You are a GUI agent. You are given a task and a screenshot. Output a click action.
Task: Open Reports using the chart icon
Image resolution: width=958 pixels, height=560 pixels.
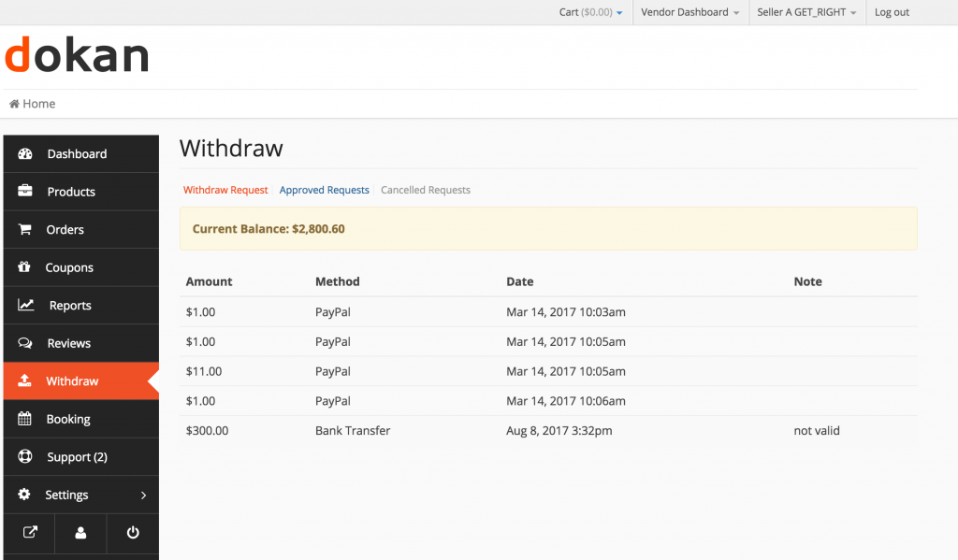tap(25, 305)
